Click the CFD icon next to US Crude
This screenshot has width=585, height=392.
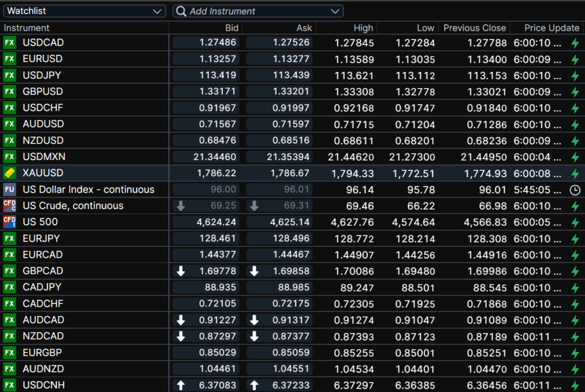coord(9,206)
